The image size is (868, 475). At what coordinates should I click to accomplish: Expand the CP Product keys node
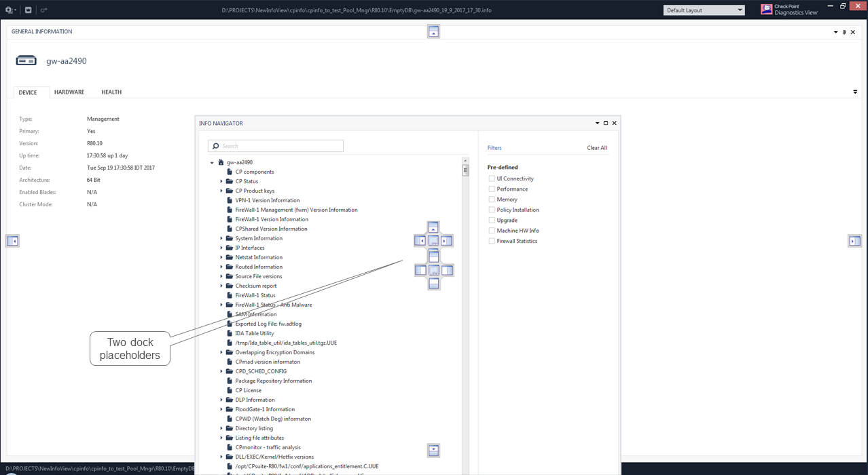[221, 191]
